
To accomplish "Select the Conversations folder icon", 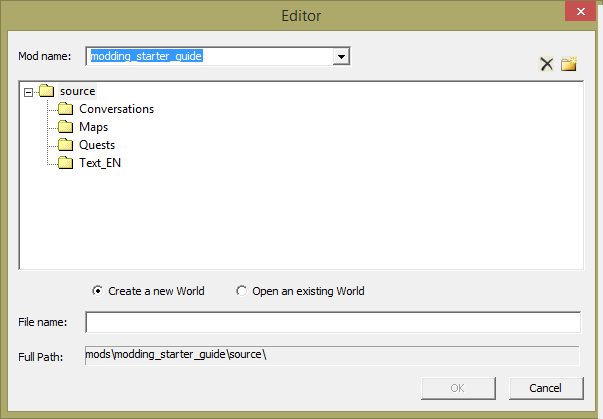I will pyautogui.click(x=66, y=109).
